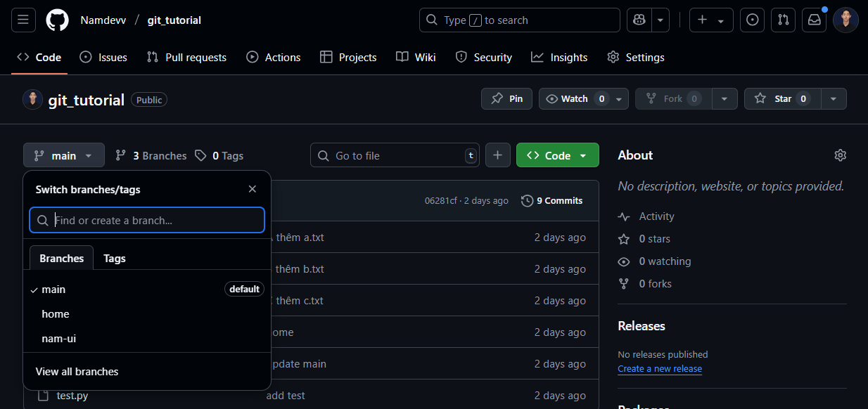The image size is (868, 409).
Task: Collapse the main branch selector dropdown
Action: click(x=64, y=155)
